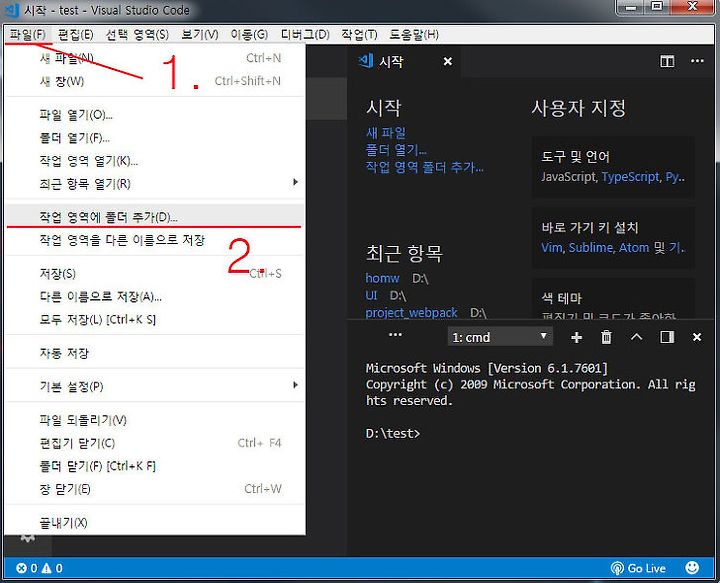
Task: Open the 선택 영역(S) menu
Action: coord(137,34)
